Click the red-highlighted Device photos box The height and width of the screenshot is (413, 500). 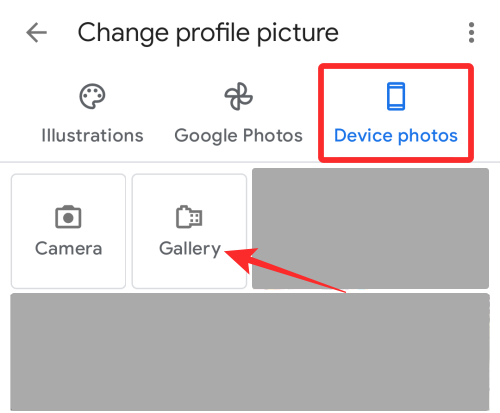(x=396, y=113)
